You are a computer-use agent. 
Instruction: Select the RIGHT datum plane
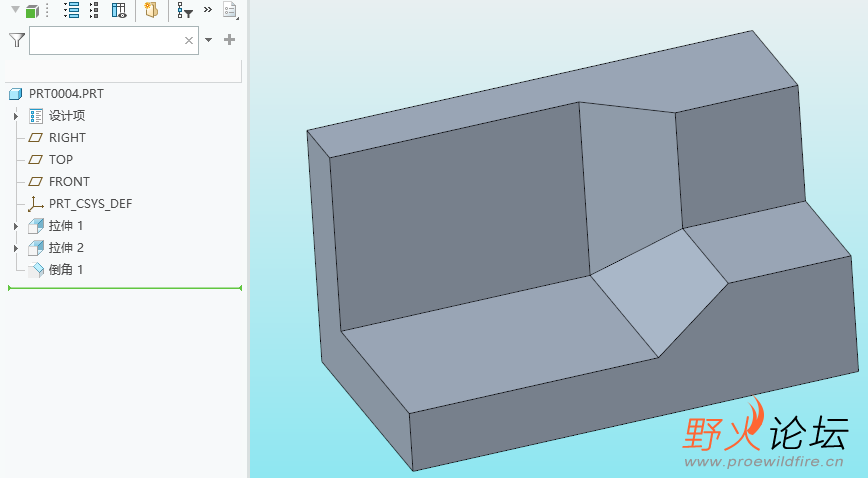67,137
